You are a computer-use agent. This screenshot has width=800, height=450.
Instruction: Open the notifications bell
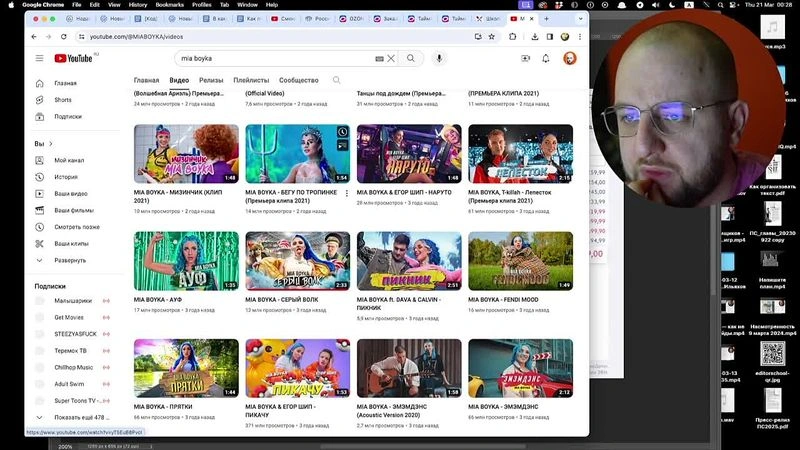click(x=545, y=58)
